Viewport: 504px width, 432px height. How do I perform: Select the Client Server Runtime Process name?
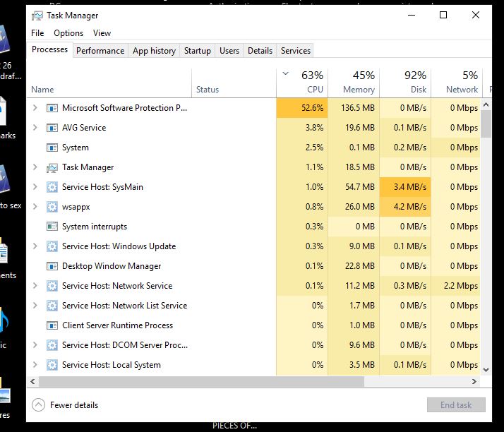[x=118, y=325]
